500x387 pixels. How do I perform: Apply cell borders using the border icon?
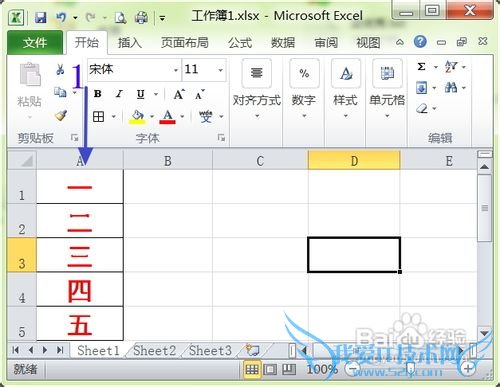(98, 117)
